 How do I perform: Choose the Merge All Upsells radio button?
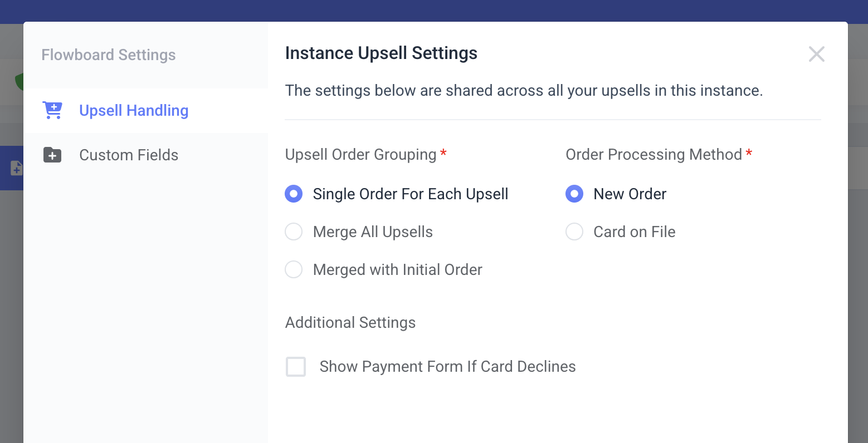294,232
